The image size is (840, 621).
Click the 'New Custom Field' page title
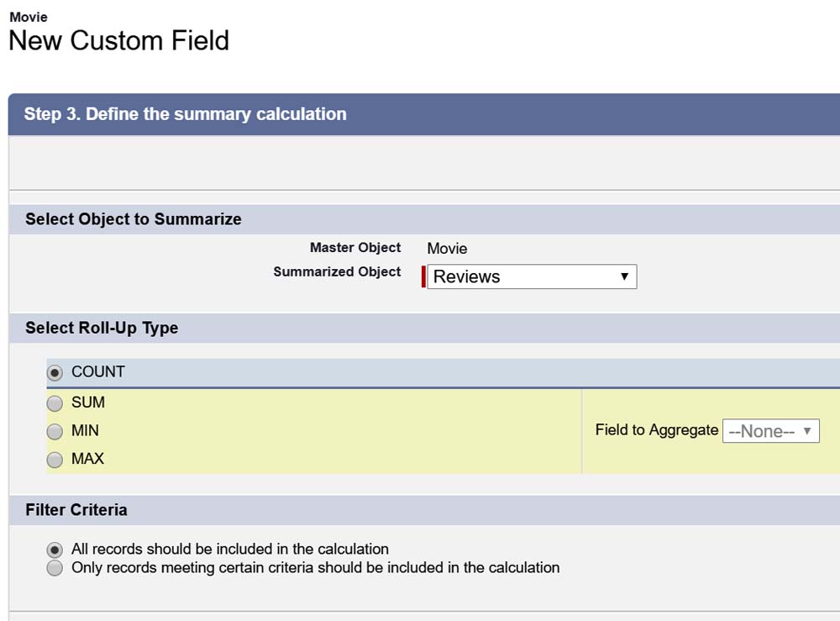point(118,40)
